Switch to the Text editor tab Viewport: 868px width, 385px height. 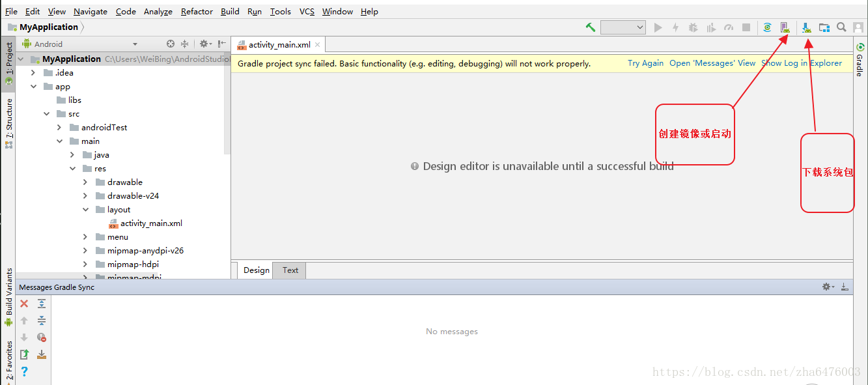pyautogui.click(x=290, y=270)
